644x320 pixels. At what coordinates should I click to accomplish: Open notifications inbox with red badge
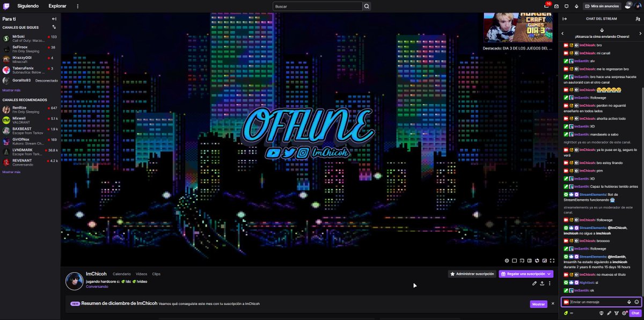[546, 6]
